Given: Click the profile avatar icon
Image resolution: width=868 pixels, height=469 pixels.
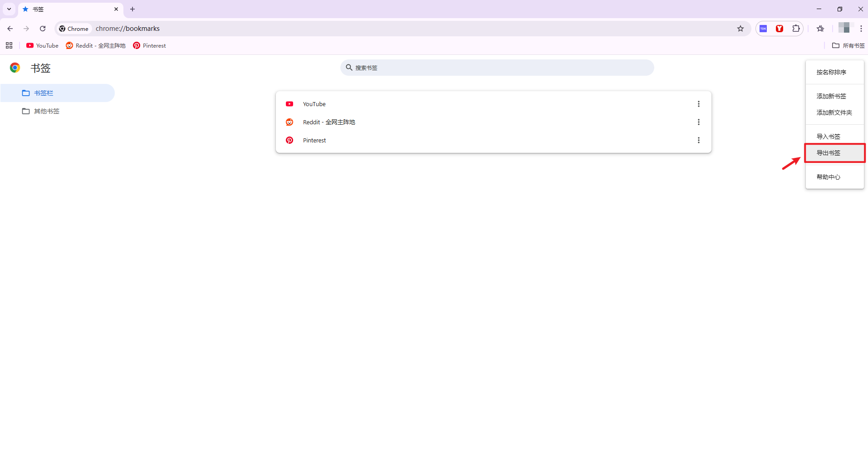Looking at the screenshot, I should [844, 28].
